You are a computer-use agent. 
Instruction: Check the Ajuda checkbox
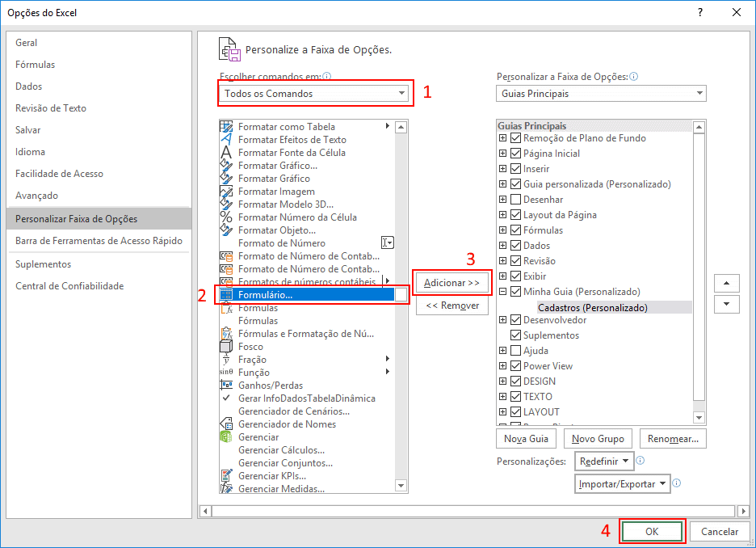point(514,350)
